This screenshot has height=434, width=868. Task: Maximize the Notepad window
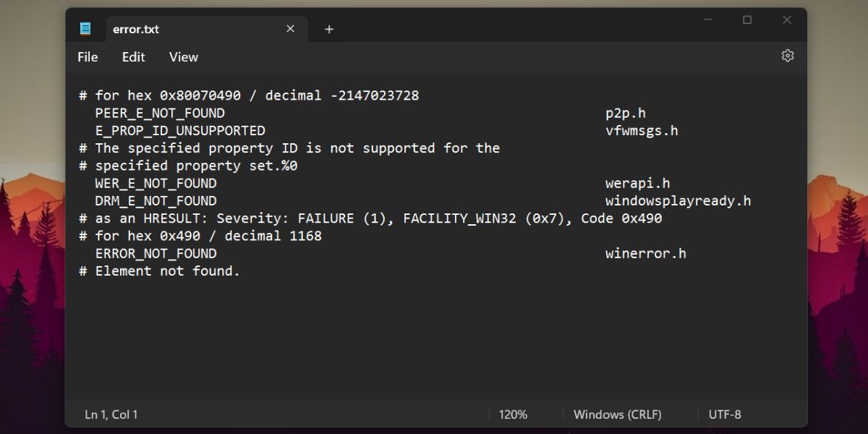tap(747, 20)
